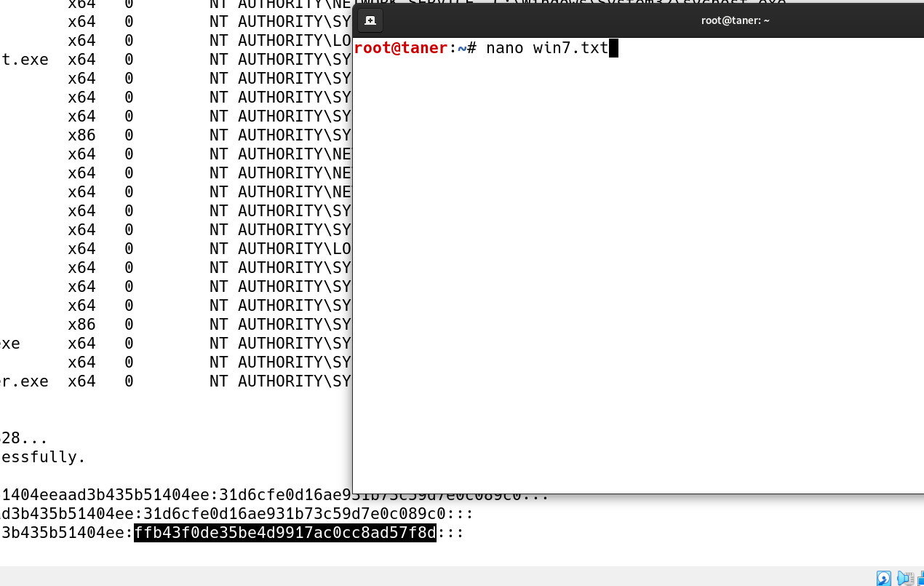Click "3b435b51404ee:" before the highlighted hash
This screenshot has height=586, width=924.
[67, 533]
